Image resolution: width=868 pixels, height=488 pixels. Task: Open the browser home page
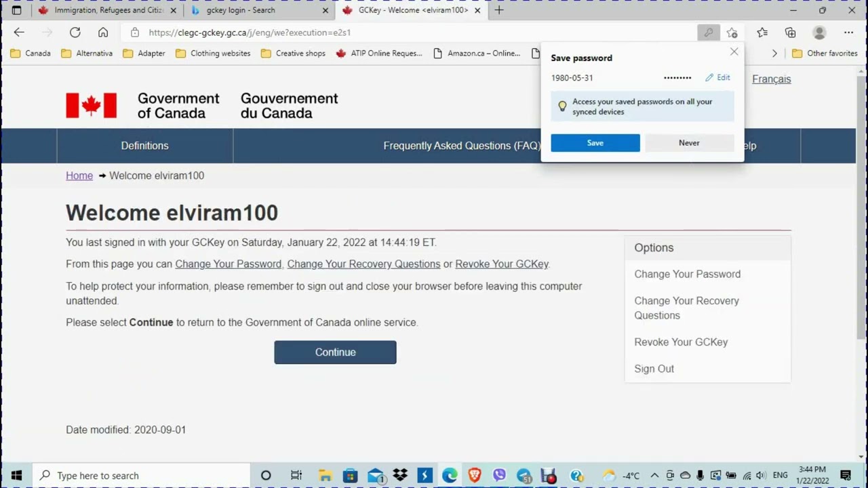[103, 33]
